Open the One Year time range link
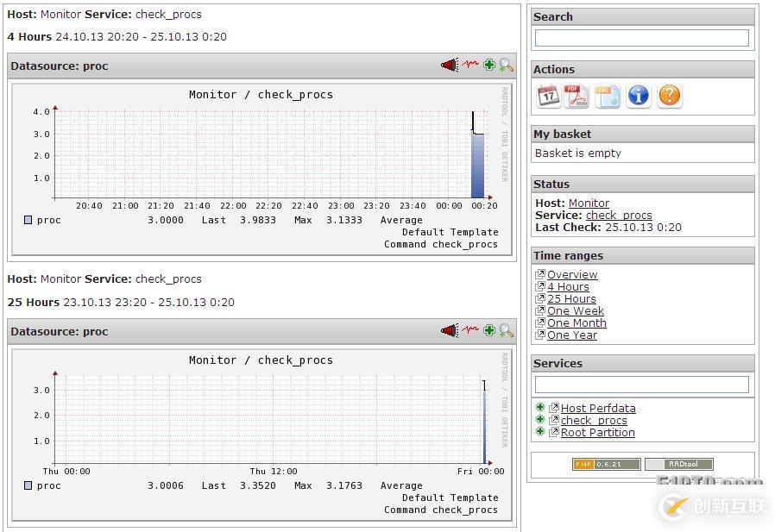The width and height of the screenshot is (775, 532). click(x=572, y=335)
